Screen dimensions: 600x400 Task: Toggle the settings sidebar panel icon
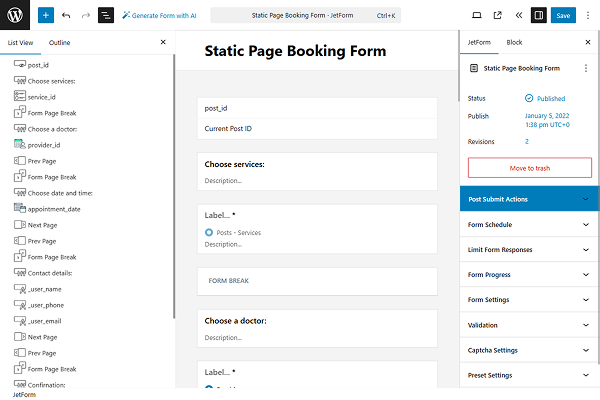tap(538, 15)
